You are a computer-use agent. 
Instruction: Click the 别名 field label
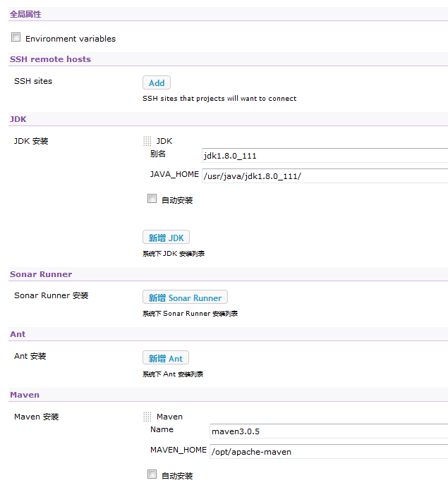tap(158, 154)
